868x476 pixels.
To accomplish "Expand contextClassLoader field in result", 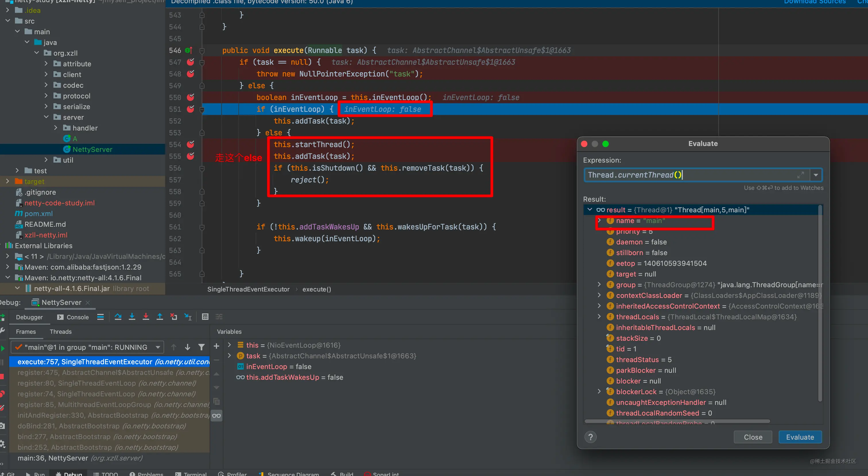I will tap(599, 295).
